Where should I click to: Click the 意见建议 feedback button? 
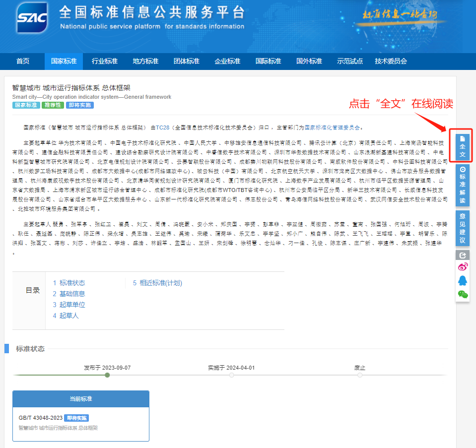(462, 228)
